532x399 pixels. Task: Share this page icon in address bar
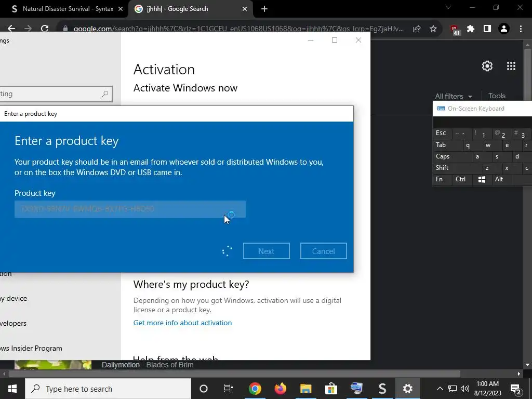[x=417, y=29]
